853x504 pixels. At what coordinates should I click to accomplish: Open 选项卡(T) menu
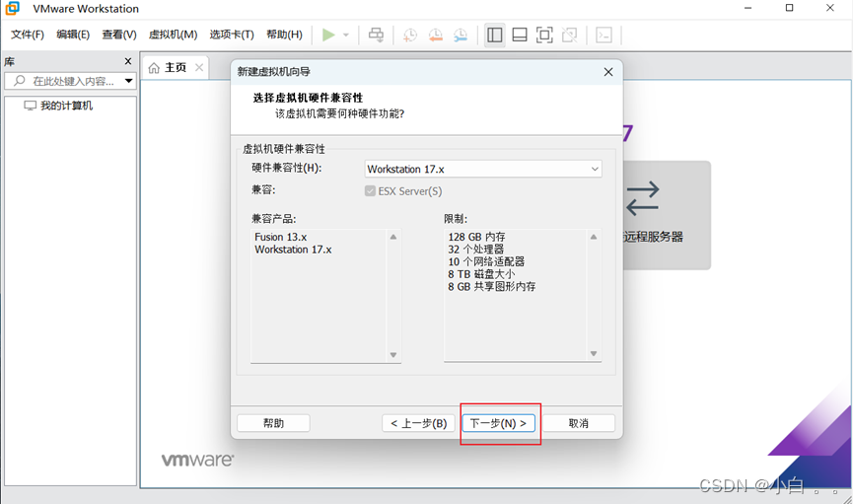pos(232,35)
